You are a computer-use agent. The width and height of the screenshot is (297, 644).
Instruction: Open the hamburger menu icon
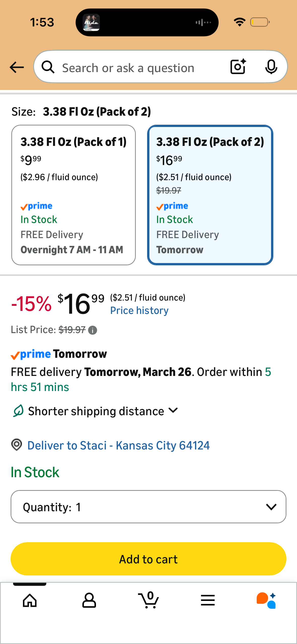click(x=208, y=600)
